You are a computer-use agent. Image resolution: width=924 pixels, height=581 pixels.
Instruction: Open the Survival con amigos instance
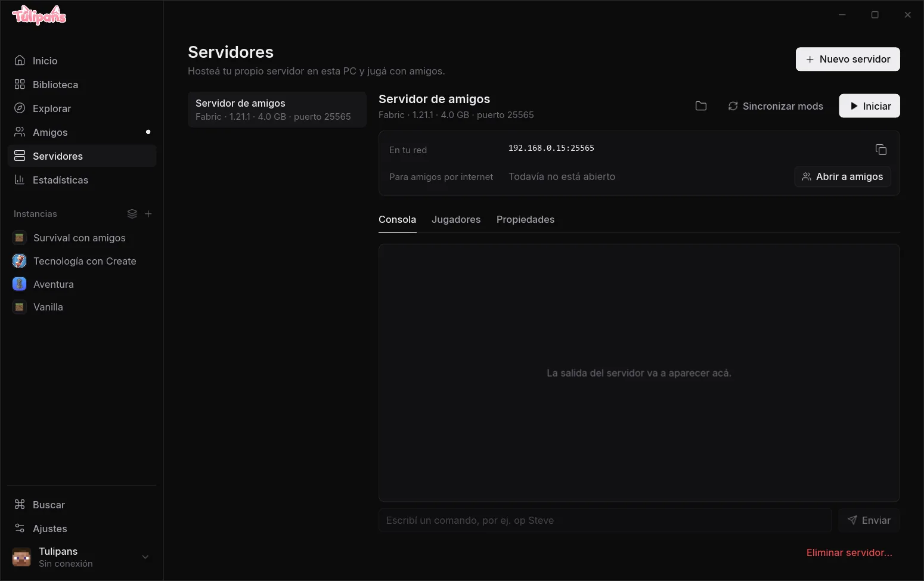(82, 238)
